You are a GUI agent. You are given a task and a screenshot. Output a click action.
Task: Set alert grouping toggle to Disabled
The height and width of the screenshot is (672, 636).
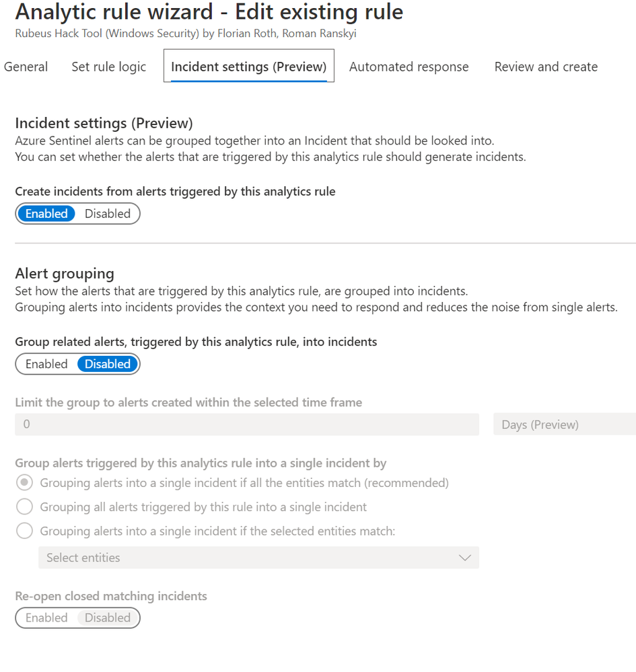(x=108, y=364)
